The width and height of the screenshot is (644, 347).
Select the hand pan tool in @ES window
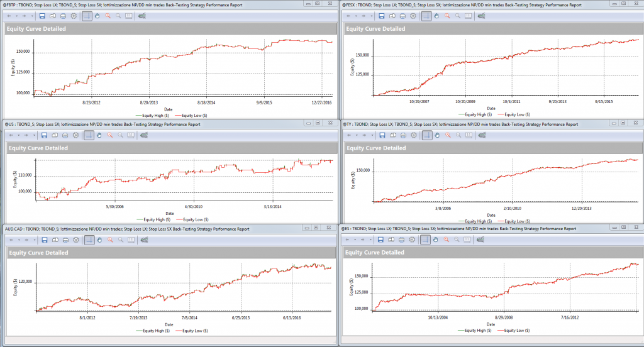point(436,240)
